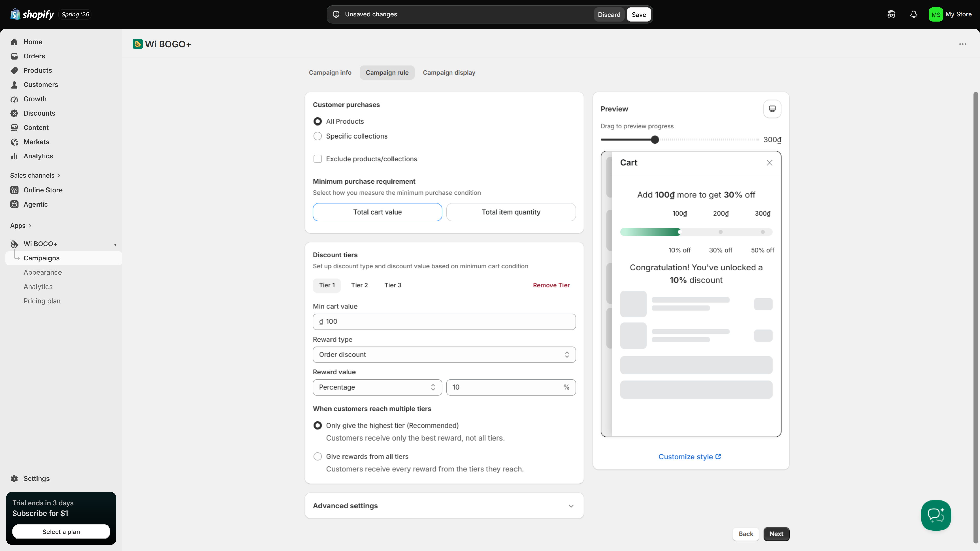Switch to the Campaign rule tab
980x551 pixels.
[x=387, y=73]
